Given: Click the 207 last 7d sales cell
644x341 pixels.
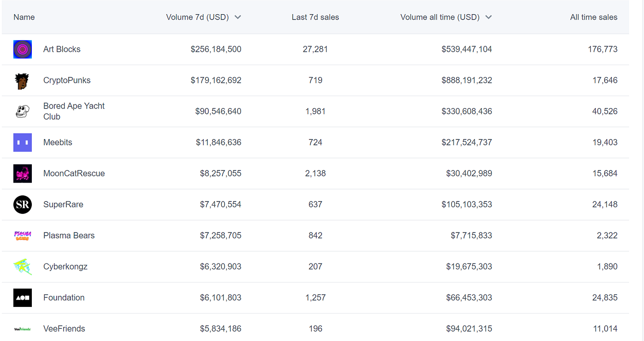Looking at the screenshot, I should tap(315, 266).
